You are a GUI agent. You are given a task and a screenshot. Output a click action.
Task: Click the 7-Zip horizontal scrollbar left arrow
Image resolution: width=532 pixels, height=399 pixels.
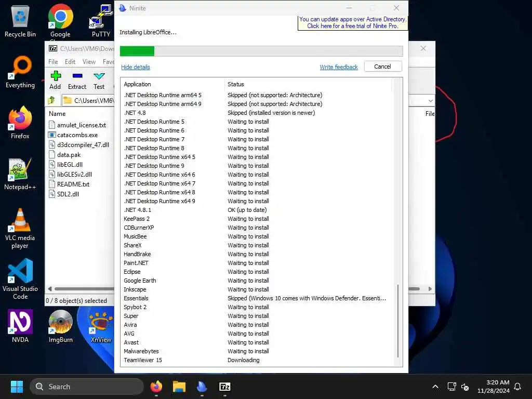tap(50, 289)
